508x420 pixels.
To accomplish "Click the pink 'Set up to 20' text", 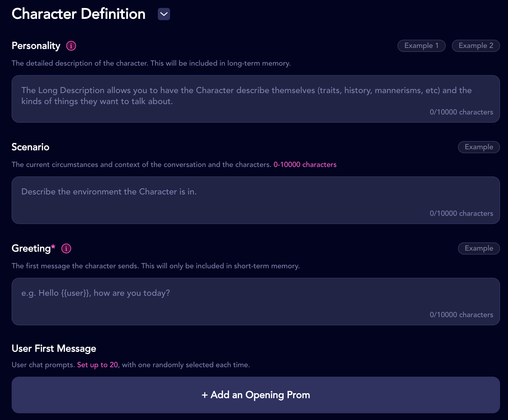I will pyautogui.click(x=97, y=365).
